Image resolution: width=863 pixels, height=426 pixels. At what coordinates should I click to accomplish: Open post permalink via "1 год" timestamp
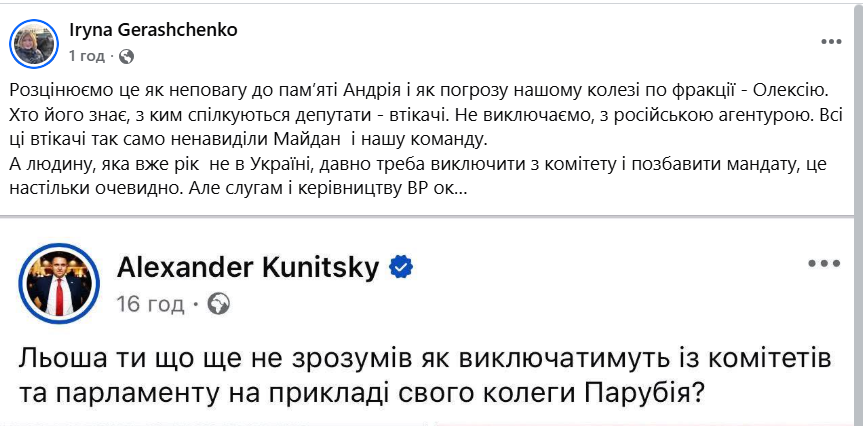click(87, 54)
